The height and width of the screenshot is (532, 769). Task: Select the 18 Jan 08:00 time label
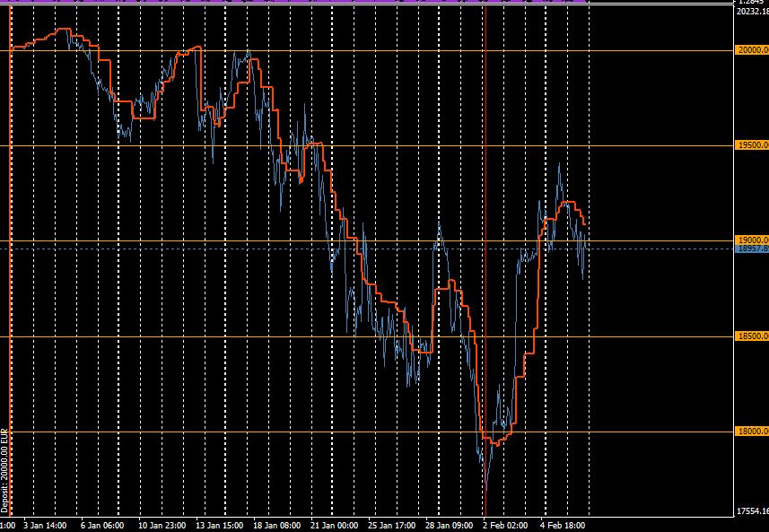click(x=277, y=525)
